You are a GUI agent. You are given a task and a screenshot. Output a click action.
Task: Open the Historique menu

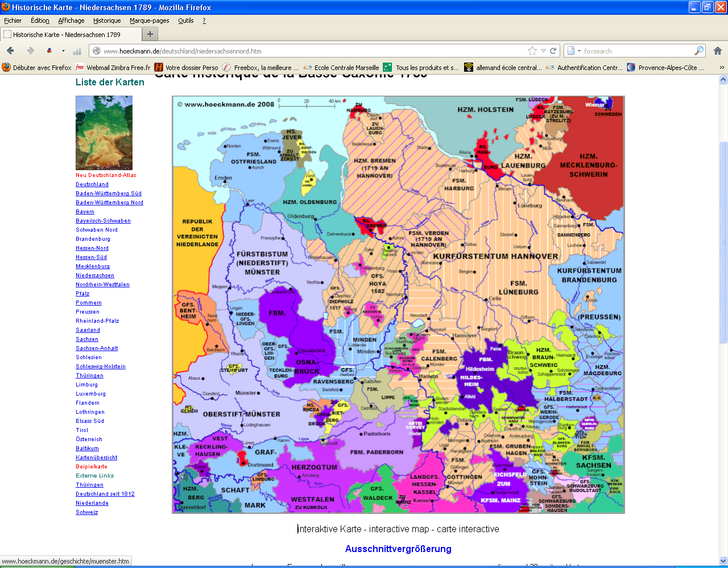coord(107,20)
